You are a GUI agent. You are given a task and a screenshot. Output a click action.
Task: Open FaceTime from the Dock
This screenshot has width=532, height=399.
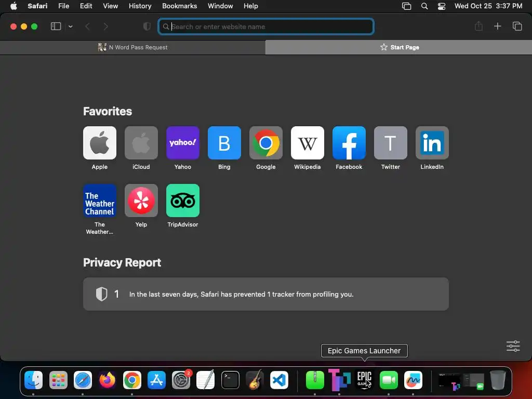[x=389, y=380]
